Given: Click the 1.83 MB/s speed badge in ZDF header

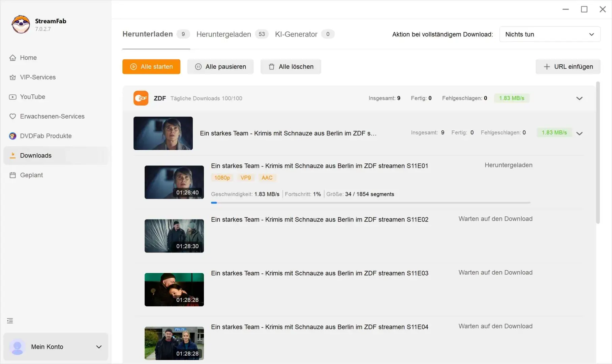Looking at the screenshot, I should (x=512, y=98).
